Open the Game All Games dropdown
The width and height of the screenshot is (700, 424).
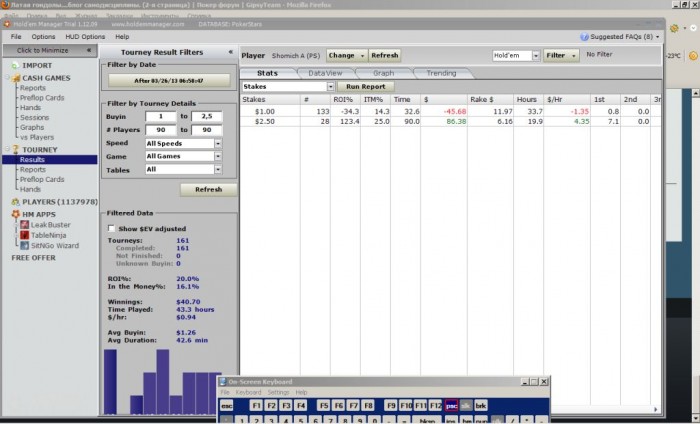tap(218, 156)
